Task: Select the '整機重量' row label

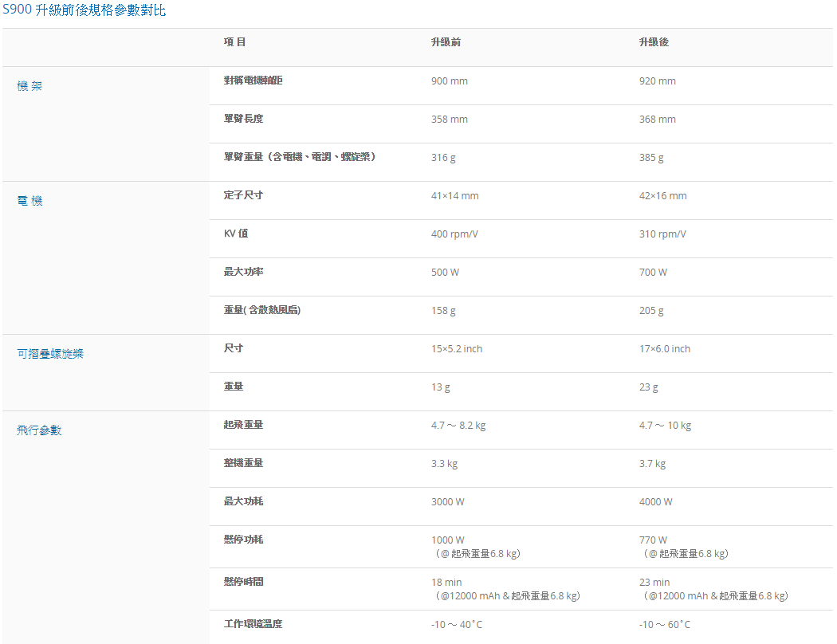Action: pyautogui.click(x=243, y=462)
